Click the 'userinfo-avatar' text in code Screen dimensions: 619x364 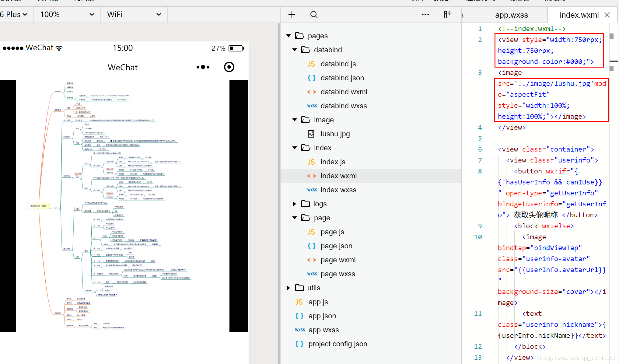click(x=556, y=259)
